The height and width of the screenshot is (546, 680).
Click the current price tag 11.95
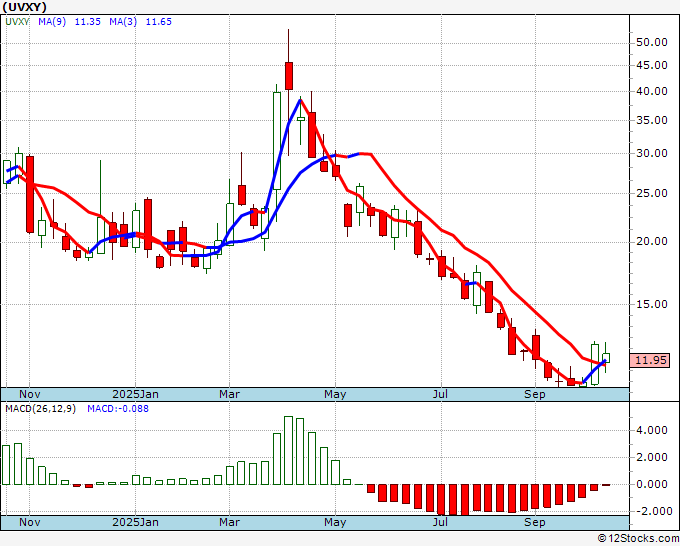pos(651,360)
